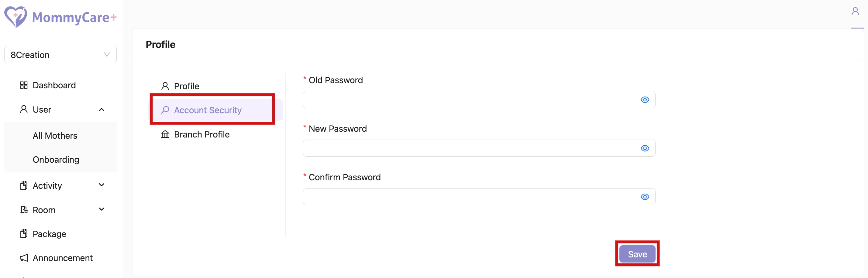Reveal the New Password field contents
This screenshot has height=278, width=868.
645,148
